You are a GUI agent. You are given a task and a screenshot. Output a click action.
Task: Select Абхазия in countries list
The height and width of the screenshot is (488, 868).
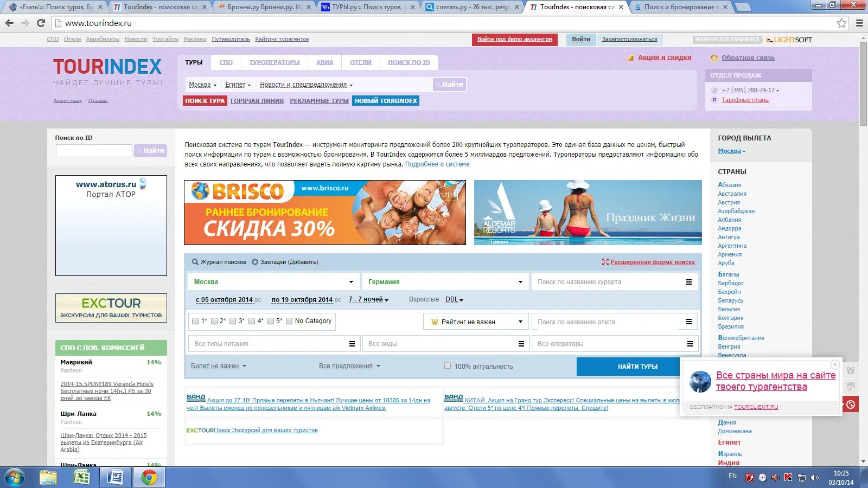click(729, 185)
